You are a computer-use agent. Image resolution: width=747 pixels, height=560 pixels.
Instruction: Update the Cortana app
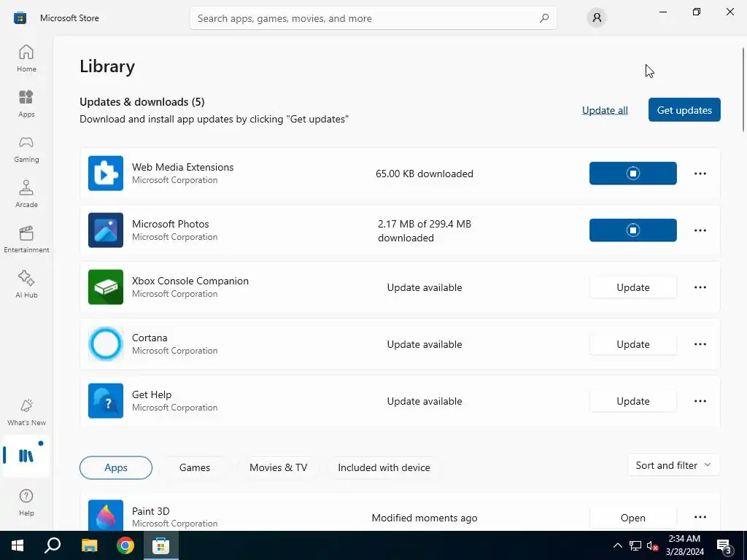[632, 344]
